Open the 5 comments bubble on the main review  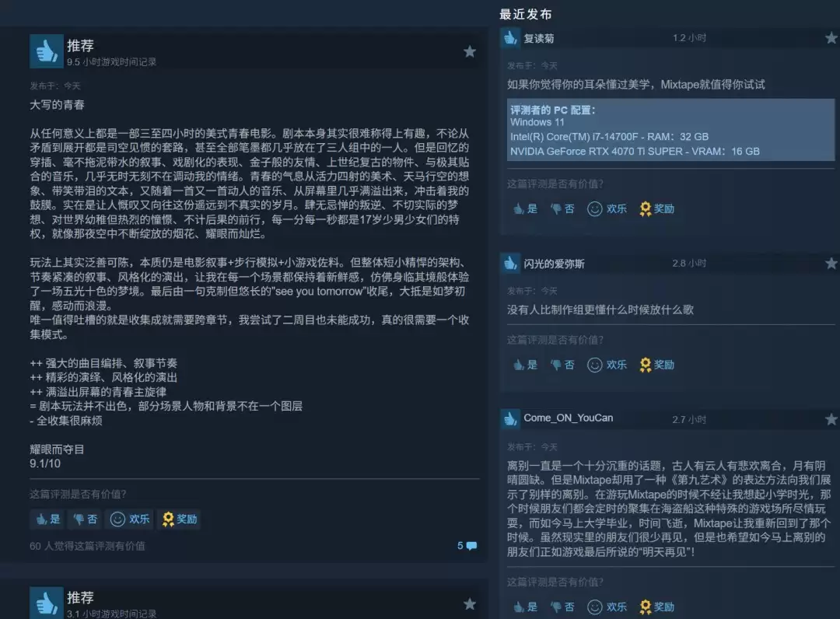(x=467, y=546)
